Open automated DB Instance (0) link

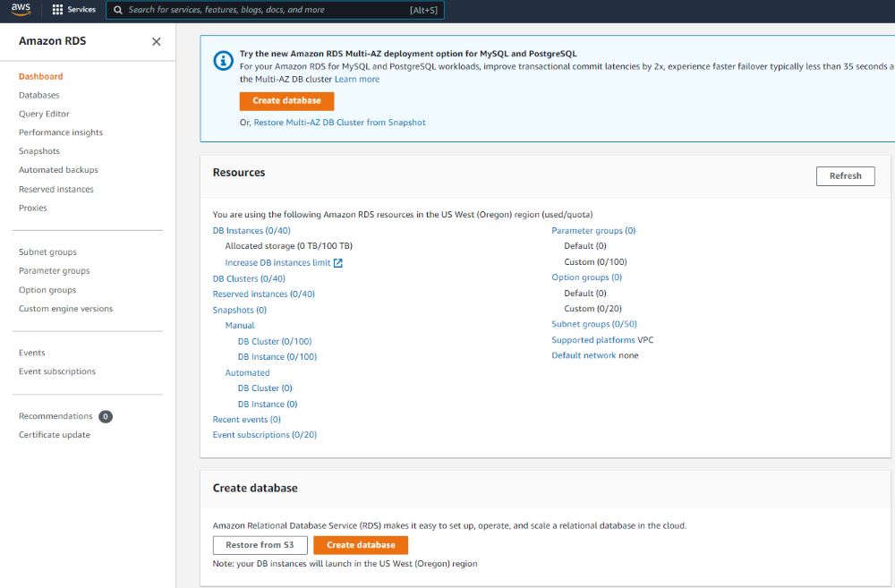(x=267, y=405)
